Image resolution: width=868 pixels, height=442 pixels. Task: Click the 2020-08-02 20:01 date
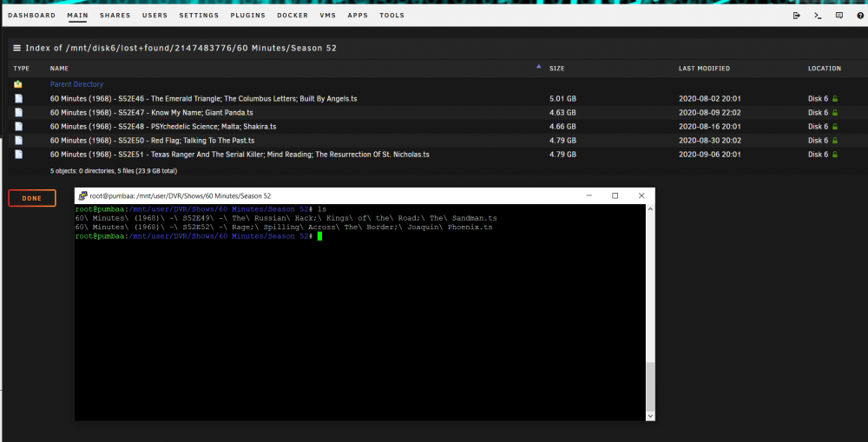tap(710, 99)
